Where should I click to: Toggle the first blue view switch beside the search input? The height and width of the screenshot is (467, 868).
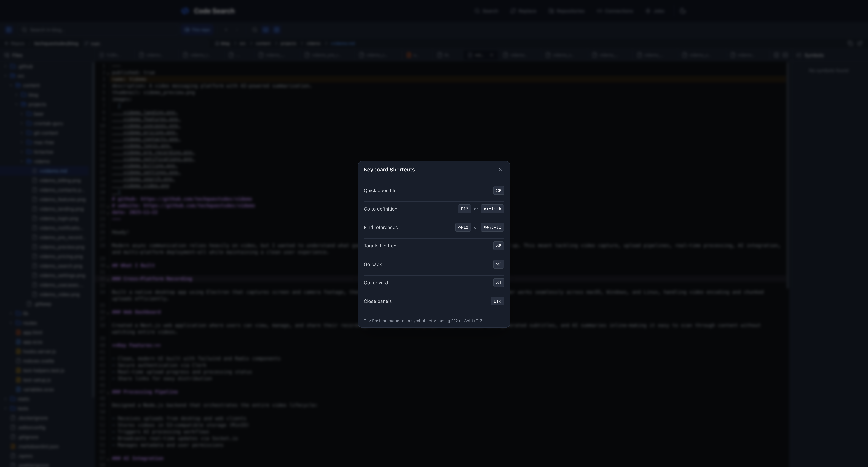[x=266, y=30]
